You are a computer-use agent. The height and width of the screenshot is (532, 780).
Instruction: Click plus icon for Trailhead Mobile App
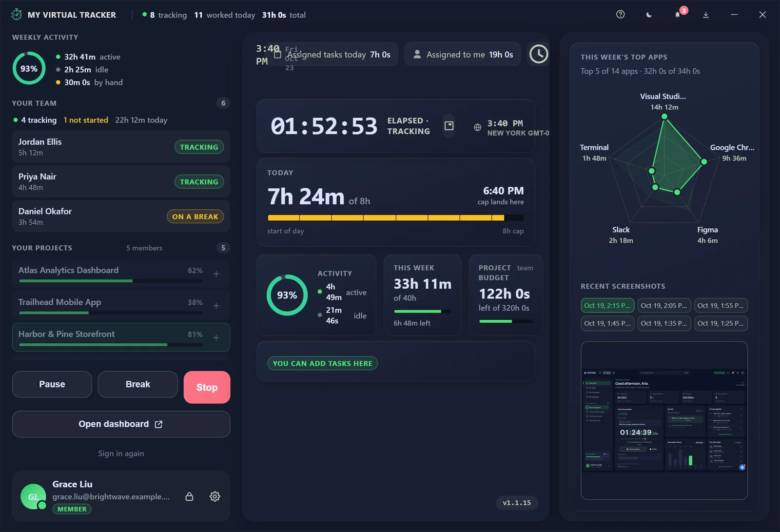click(x=216, y=306)
